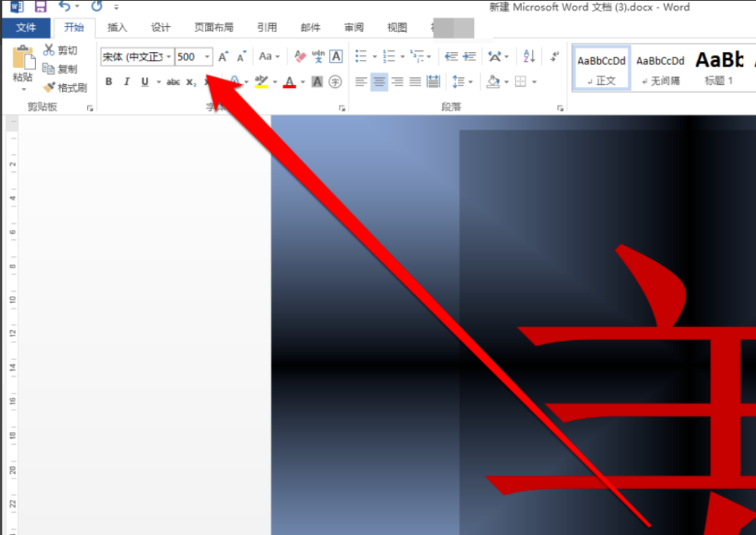The width and height of the screenshot is (756, 535).
Task: Open the font color dropdown arrow
Action: 303,82
